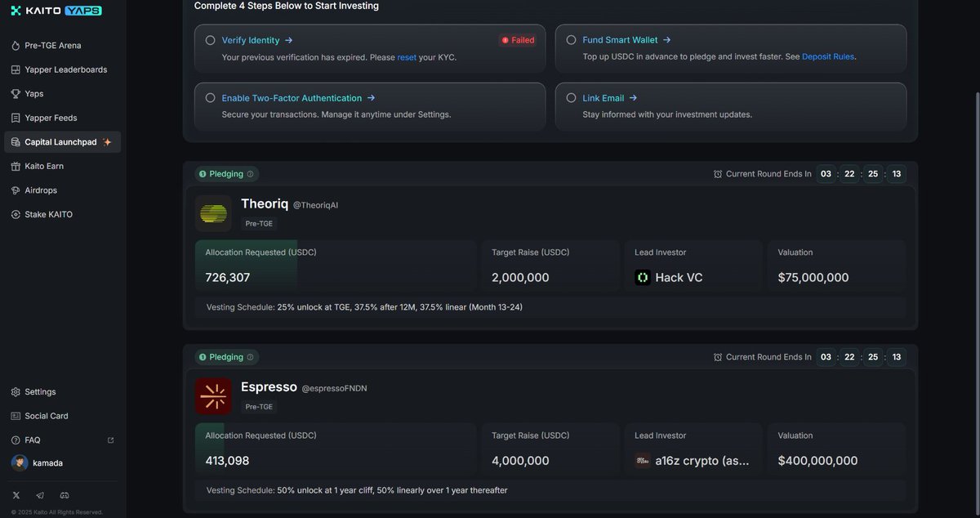Click external-link icon beside FAQ

(x=111, y=440)
